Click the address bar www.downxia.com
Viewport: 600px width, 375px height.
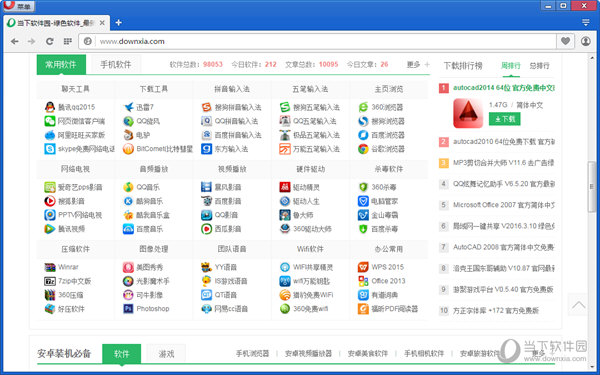pyautogui.click(x=317, y=41)
